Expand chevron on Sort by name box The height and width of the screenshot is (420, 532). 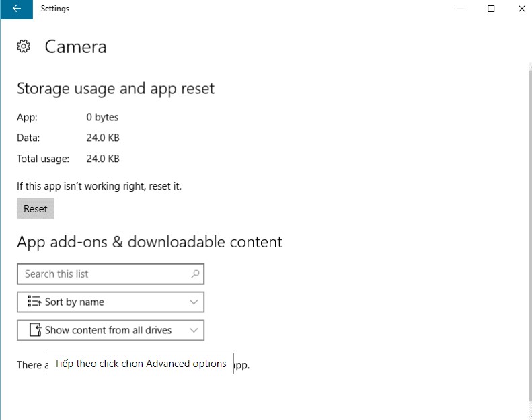point(194,302)
